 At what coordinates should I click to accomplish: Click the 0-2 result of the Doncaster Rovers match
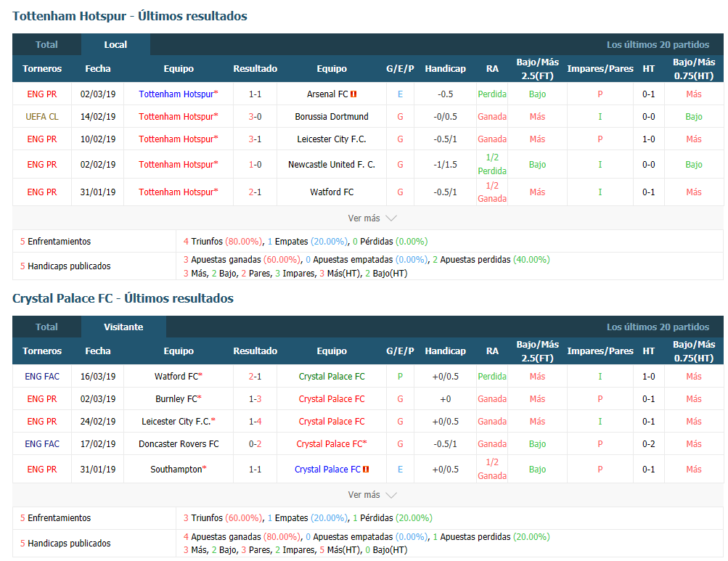[255, 444]
